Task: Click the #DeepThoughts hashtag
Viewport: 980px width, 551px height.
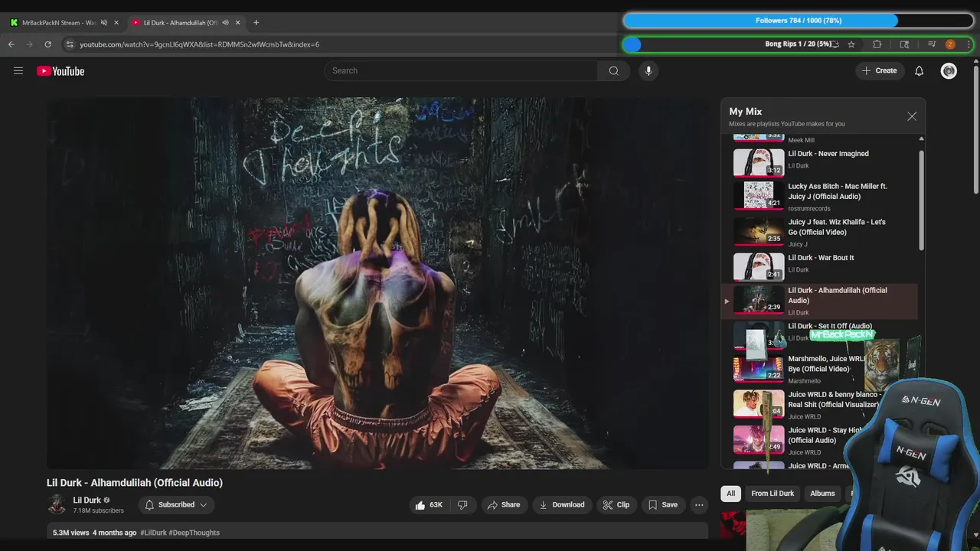Action: pyautogui.click(x=194, y=533)
